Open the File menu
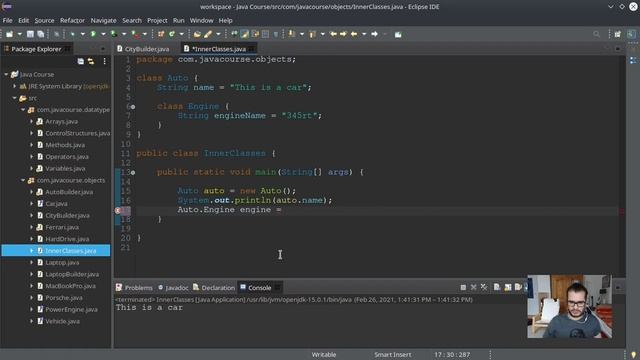This screenshot has width=640, height=360. 7,20
